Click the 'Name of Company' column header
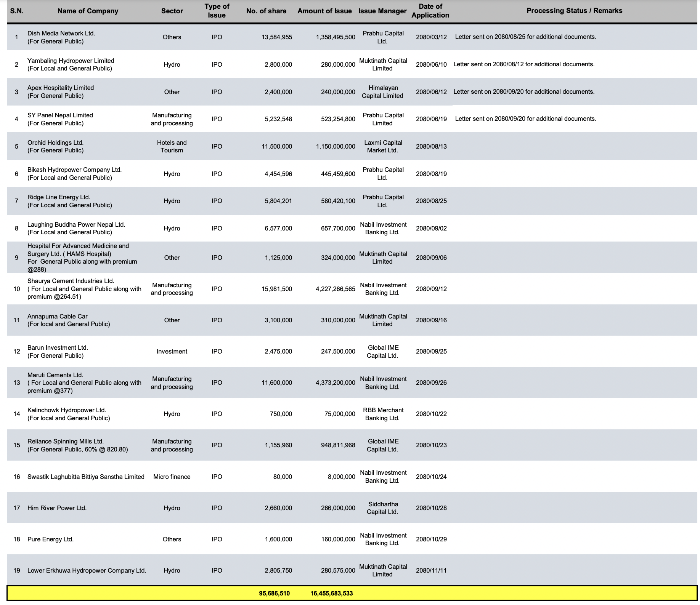700x605 pixels. (88, 11)
